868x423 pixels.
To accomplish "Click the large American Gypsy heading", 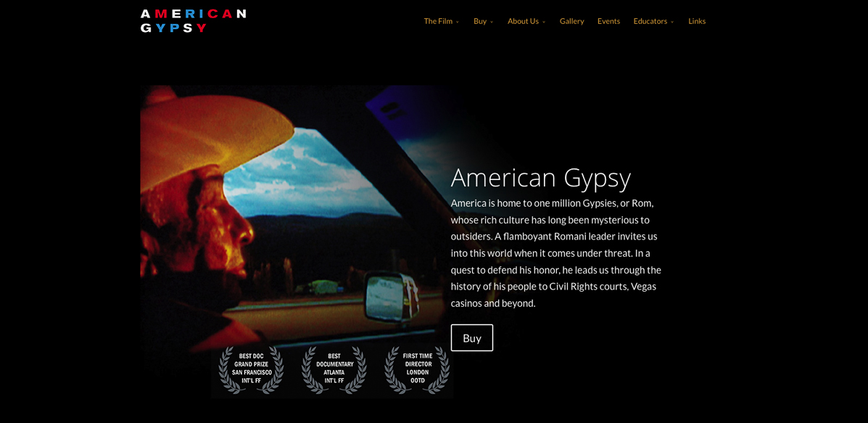I will pyautogui.click(x=540, y=178).
